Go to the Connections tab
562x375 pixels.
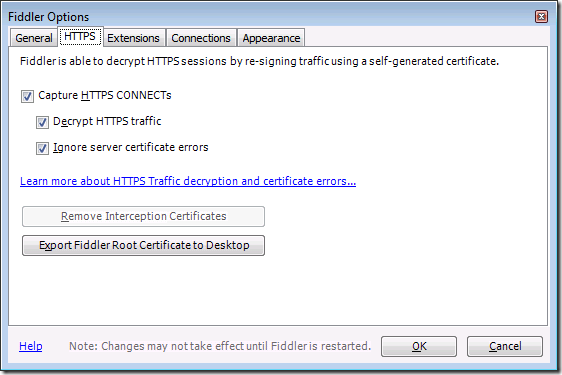[201, 38]
